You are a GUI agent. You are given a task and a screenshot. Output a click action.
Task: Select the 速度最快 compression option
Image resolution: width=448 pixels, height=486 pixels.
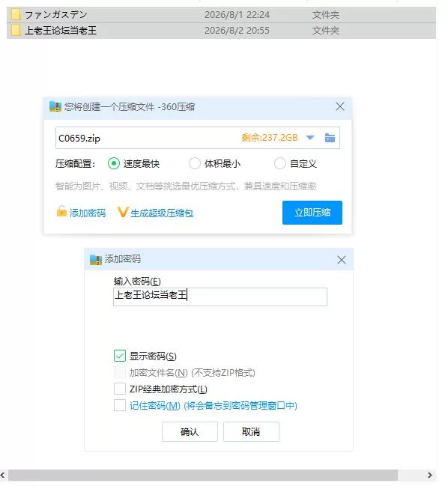(114, 163)
